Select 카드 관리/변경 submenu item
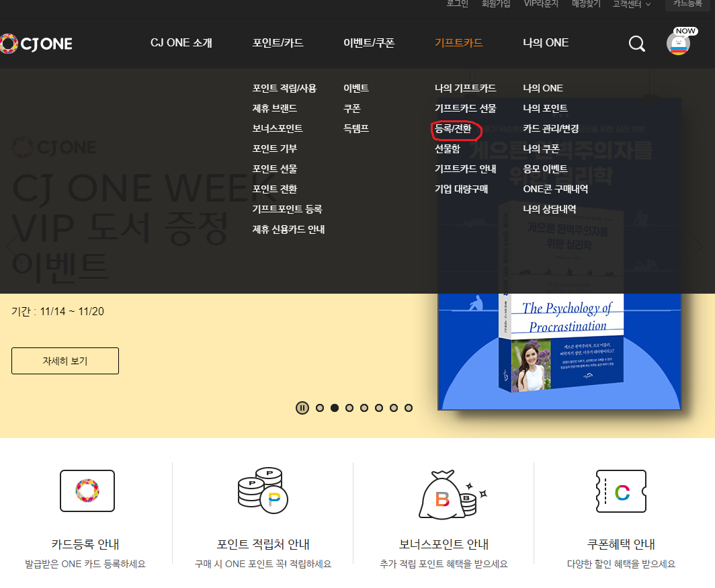Screen dimensions: 715x588 tap(551, 128)
